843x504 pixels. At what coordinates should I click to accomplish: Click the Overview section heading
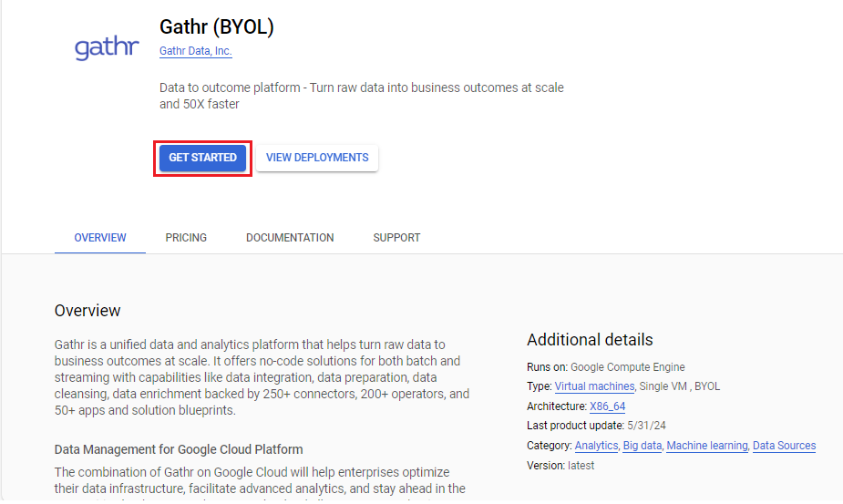click(87, 311)
